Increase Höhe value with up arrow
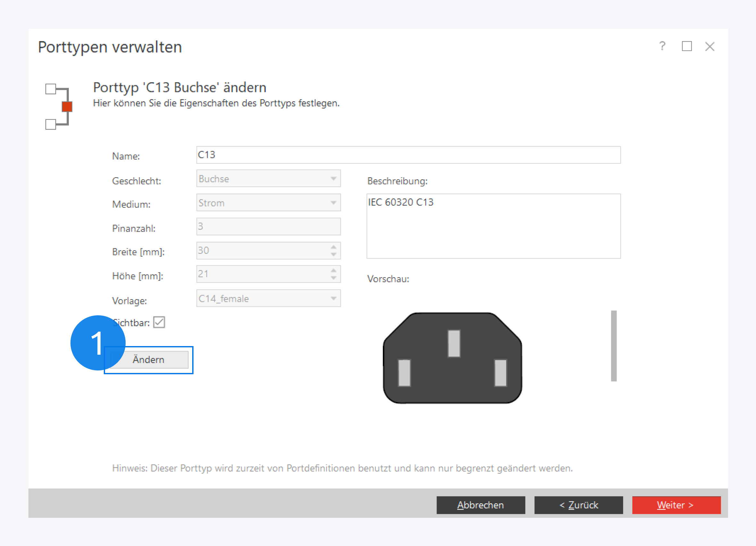This screenshot has height=546, width=756. point(333,270)
